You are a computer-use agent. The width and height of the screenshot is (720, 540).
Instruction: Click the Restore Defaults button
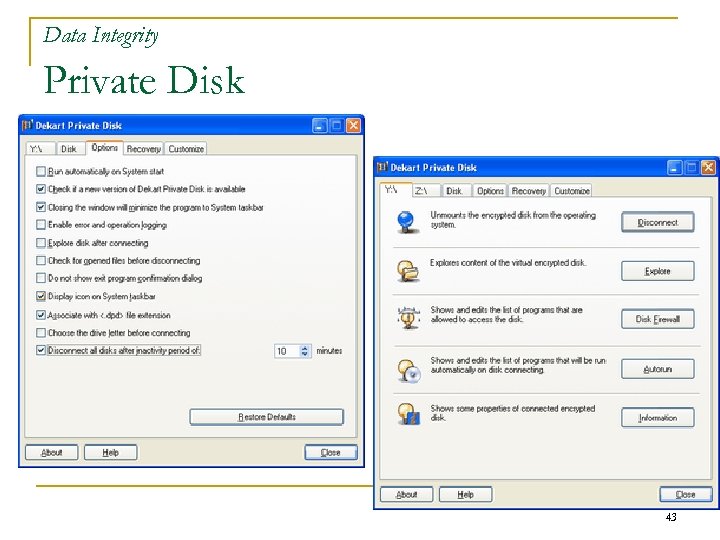point(266,417)
